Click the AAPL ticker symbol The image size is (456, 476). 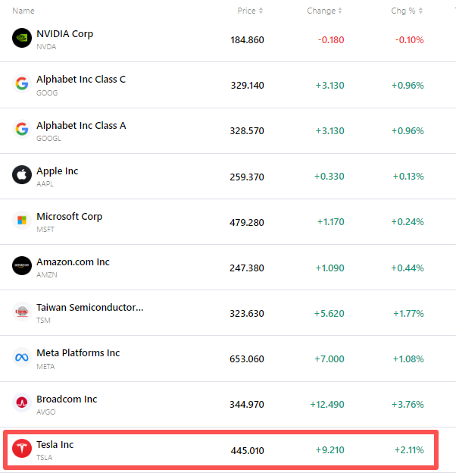point(45,184)
